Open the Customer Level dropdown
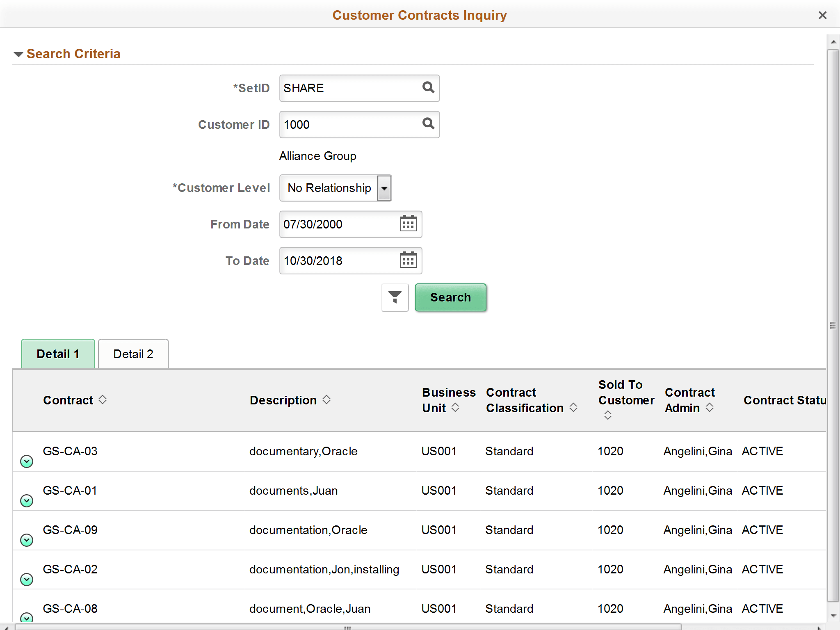 [x=384, y=188]
